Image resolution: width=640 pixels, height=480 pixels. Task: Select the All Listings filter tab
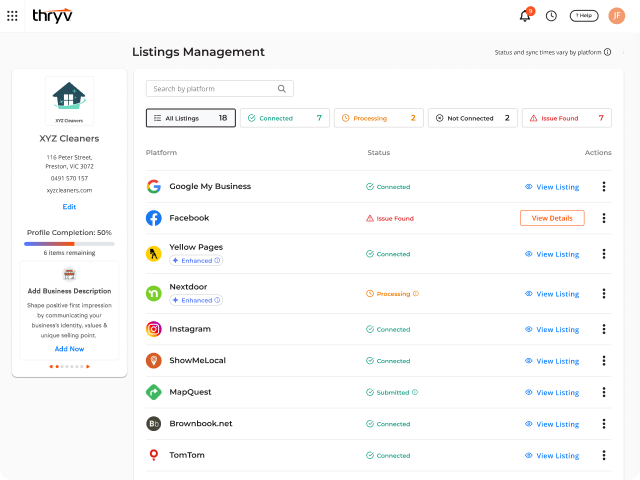(x=191, y=118)
